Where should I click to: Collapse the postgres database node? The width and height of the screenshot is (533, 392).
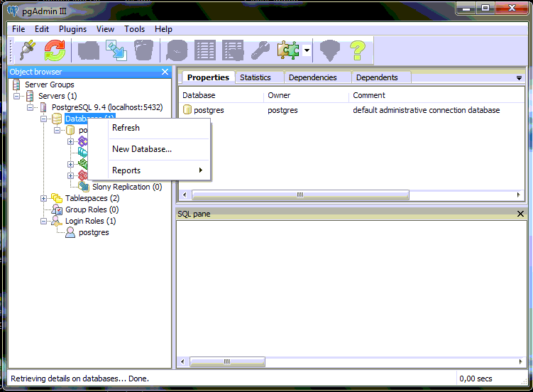click(57, 130)
